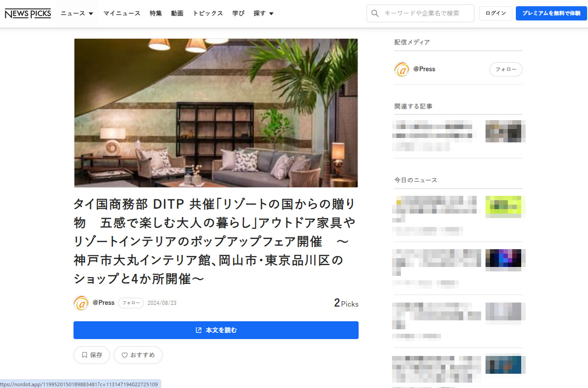
Task: Open the マイニュース menu item
Action: [122, 13]
